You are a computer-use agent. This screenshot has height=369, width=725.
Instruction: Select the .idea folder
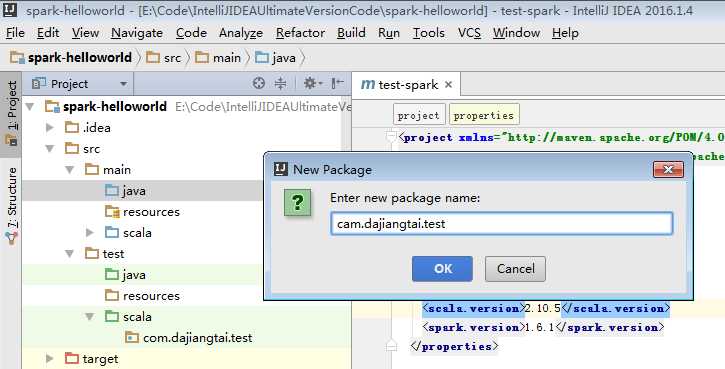coord(88,128)
